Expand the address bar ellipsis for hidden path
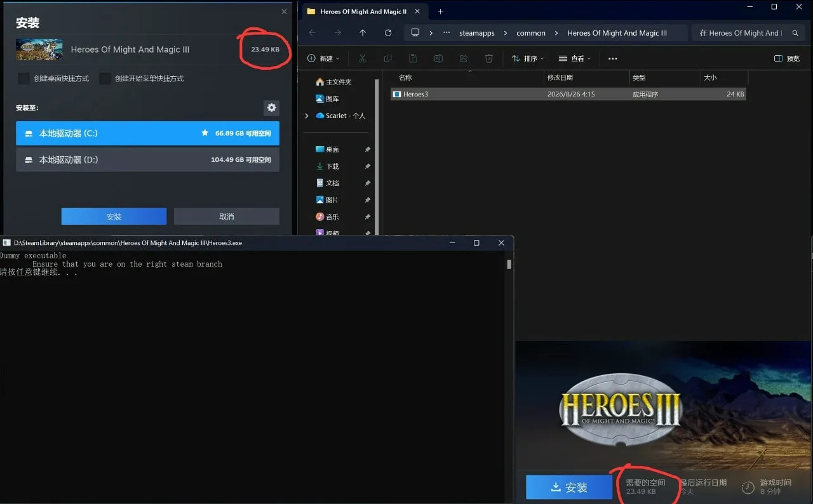Screen dimensions: 813x504 pos(447,33)
